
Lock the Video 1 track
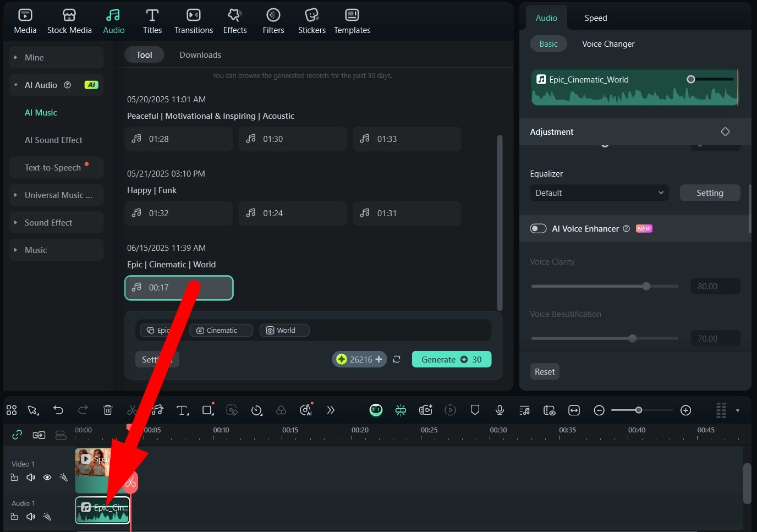[14, 477]
